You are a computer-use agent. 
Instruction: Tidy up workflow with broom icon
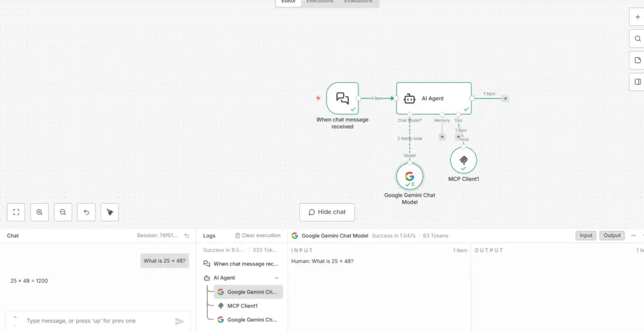[109, 212]
